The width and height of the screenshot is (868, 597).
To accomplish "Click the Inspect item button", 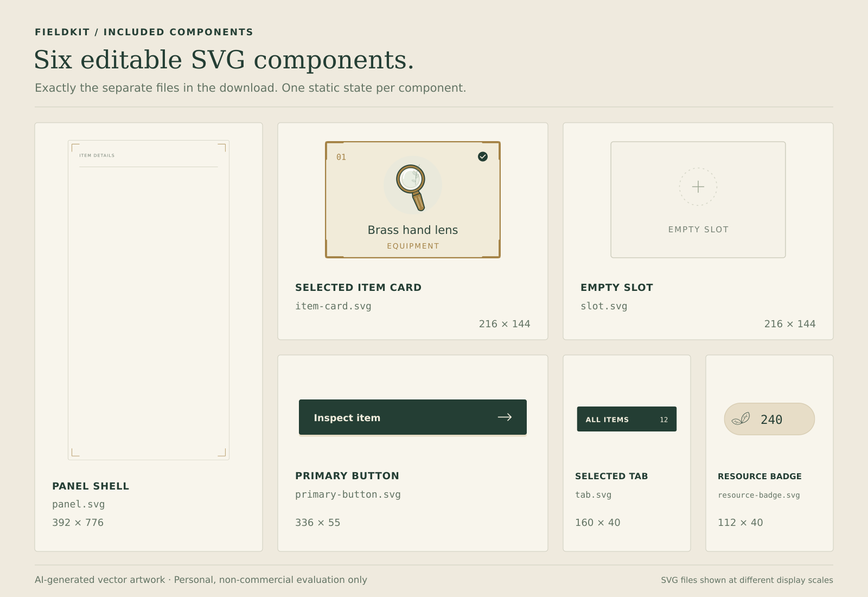I will tap(413, 417).
